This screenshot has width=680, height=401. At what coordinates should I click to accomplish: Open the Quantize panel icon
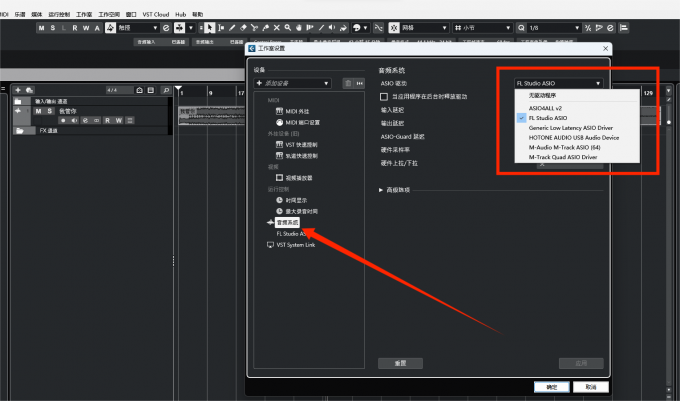(x=610, y=28)
